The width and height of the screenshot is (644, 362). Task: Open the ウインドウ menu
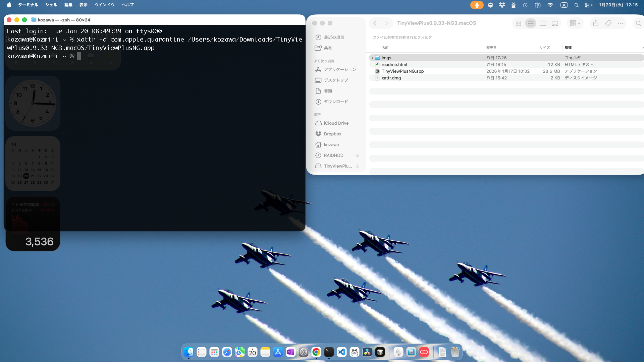[x=104, y=5]
